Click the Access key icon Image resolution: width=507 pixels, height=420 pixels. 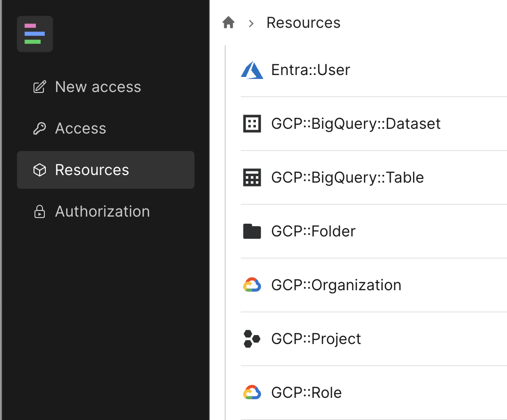click(40, 128)
